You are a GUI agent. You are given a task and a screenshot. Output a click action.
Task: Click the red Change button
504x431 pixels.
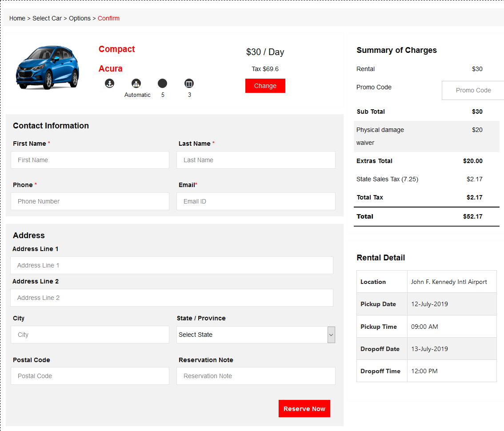265,86
